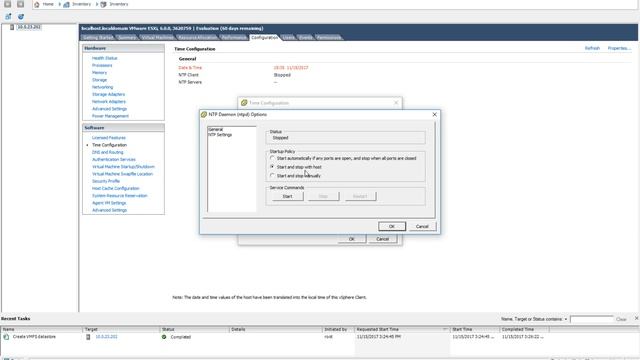Click OK in NTP Daemon Options dialog
Screen dimensions: 640x360
[391, 227]
